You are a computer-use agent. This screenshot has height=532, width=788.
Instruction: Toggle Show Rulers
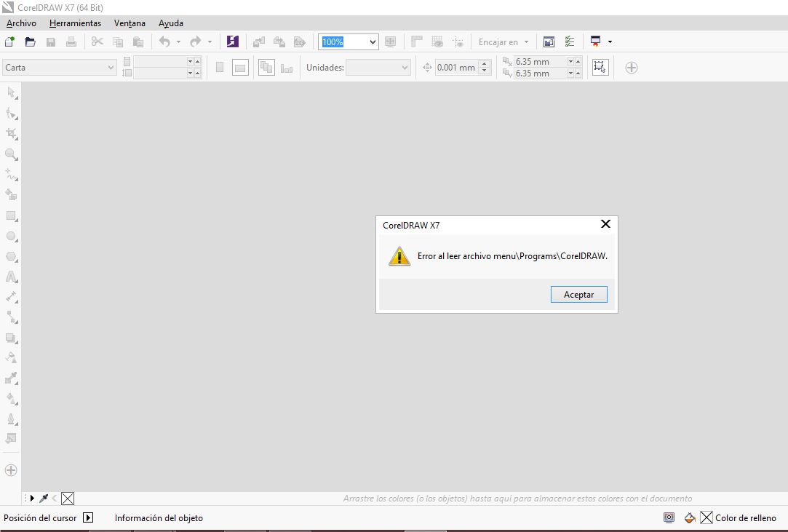(x=417, y=41)
